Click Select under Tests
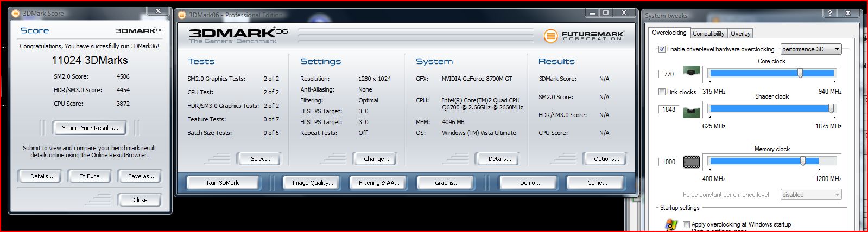This screenshot has height=232, width=868. [x=261, y=159]
